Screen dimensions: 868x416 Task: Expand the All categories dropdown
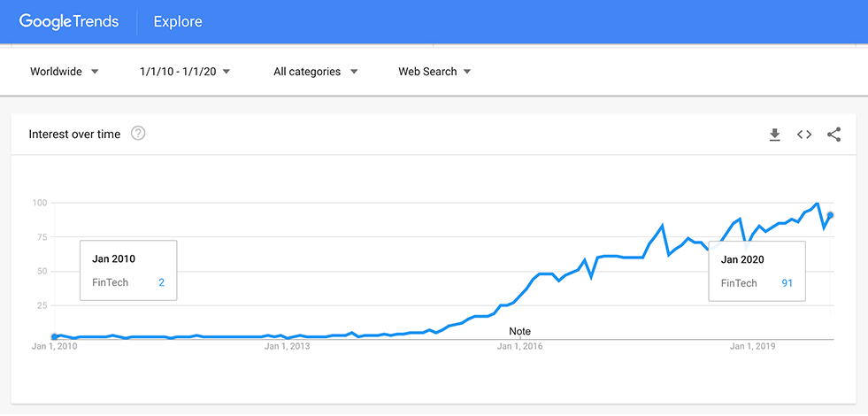pos(316,72)
